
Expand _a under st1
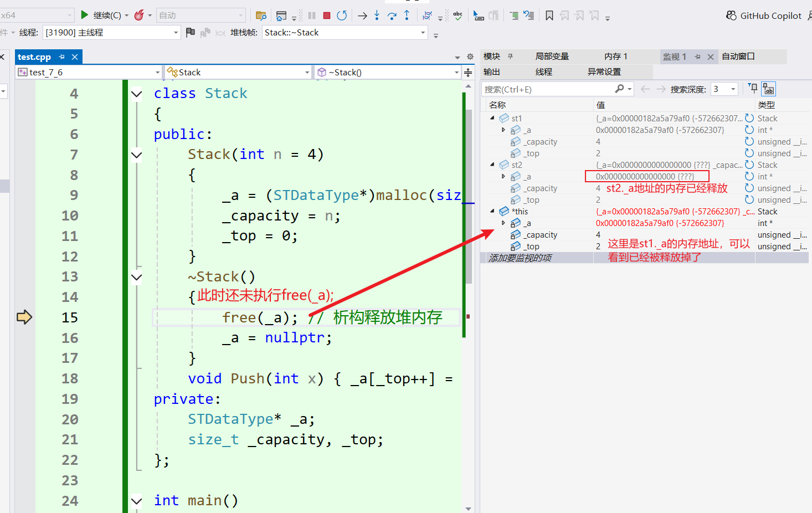pyautogui.click(x=503, y=130)
